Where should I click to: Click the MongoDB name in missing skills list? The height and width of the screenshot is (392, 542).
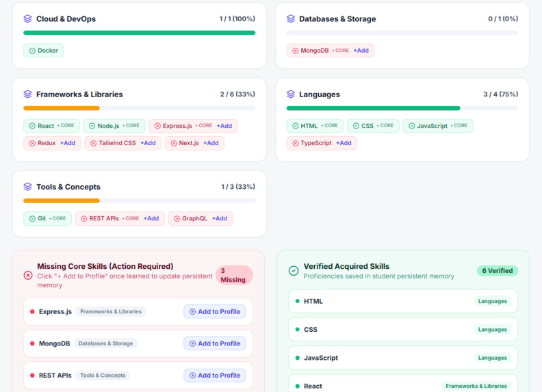pyautogui.click(x=54, y=343)
